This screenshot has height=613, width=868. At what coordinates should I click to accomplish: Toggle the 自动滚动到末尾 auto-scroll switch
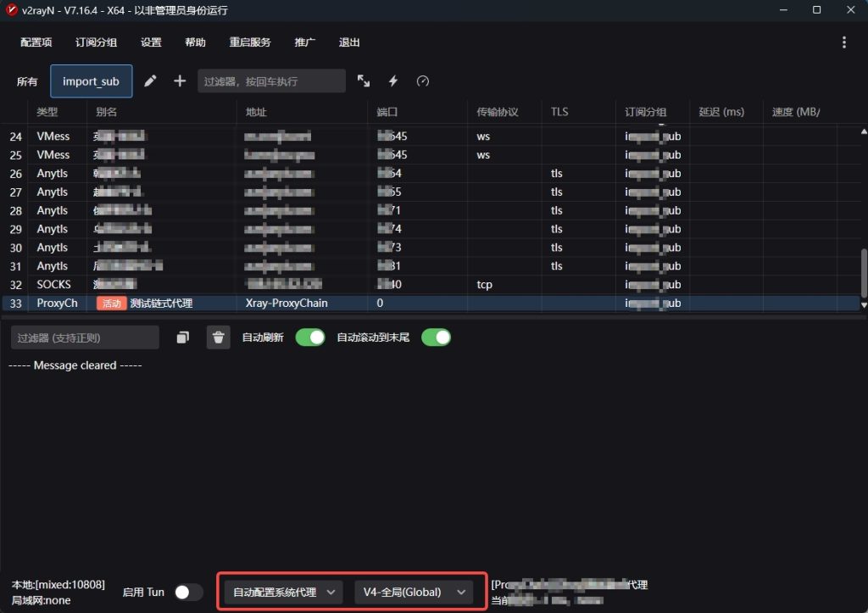436,337
